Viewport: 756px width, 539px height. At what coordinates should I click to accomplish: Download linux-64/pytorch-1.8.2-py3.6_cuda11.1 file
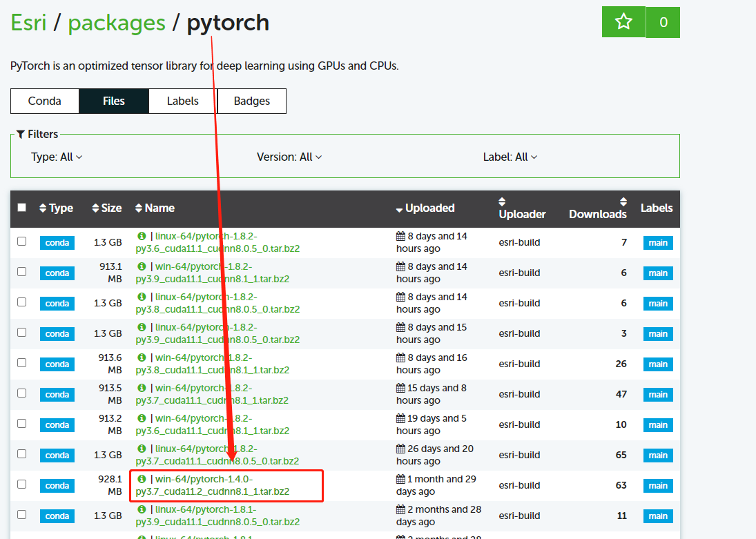tap(217, 242)
